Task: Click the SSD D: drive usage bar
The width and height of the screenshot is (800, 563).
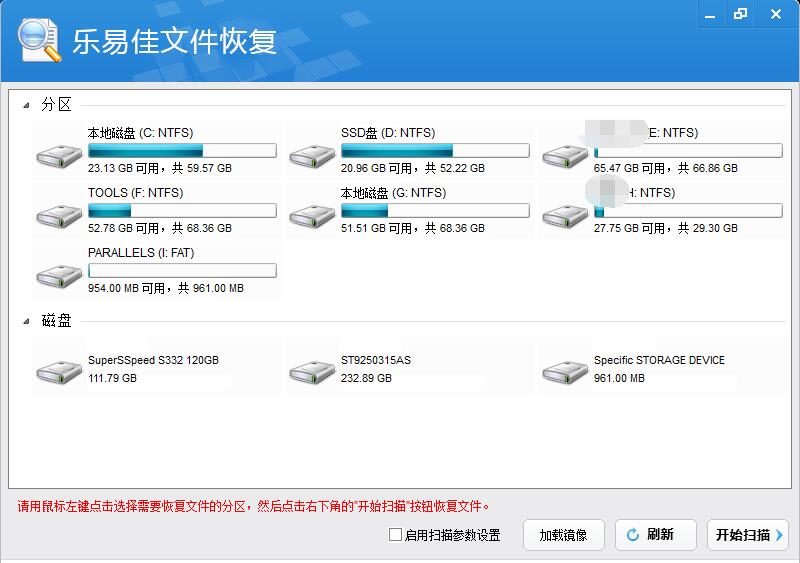Action: tap(435, 151)
